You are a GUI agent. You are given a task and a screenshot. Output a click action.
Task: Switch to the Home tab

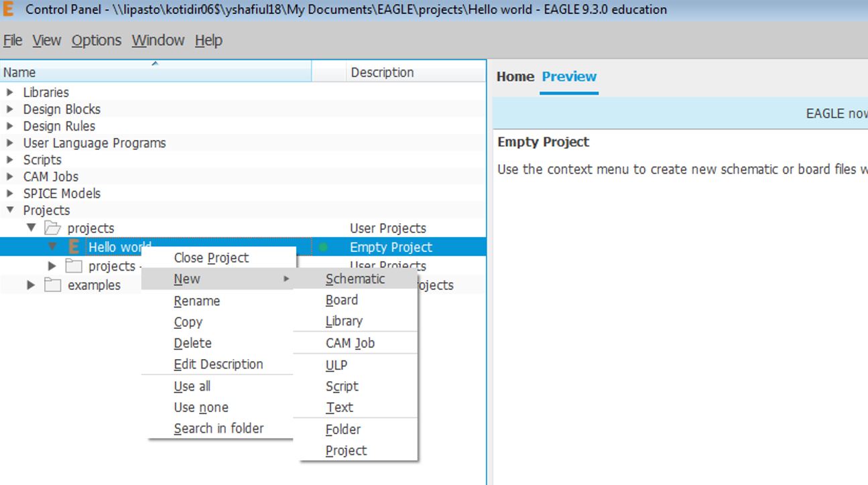[515, 76]
